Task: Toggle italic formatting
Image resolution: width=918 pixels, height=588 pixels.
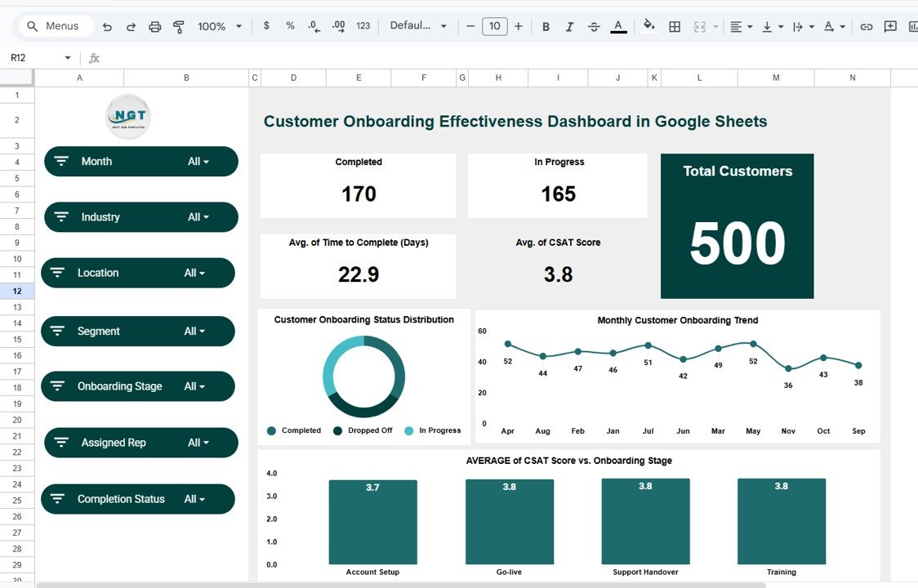Action: pyautogui.click(x=570, y=27)
